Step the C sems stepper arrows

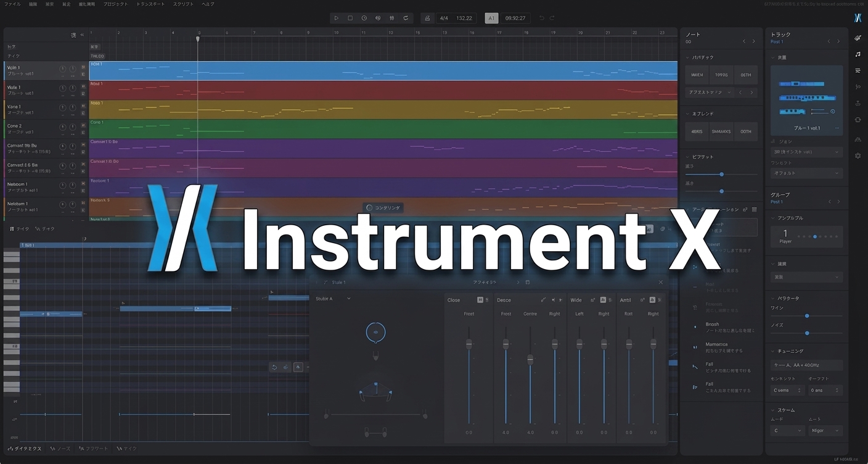point(800,390)
